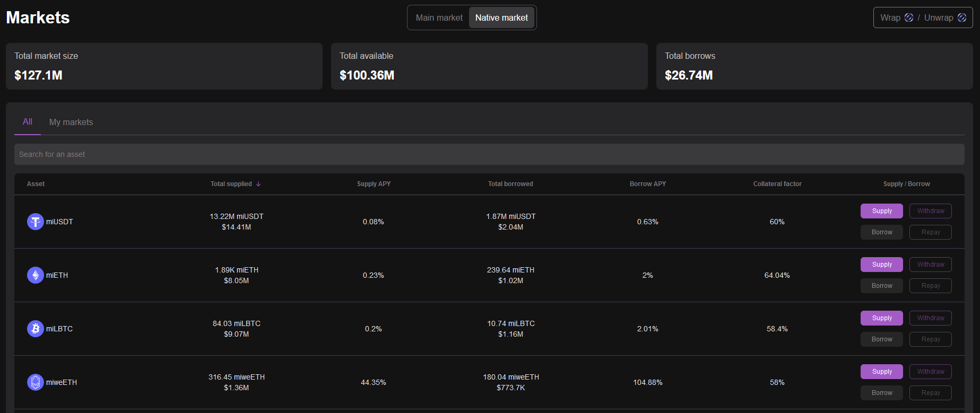Supply to the miUSDT market
This screenshot has width=980, height=413.
881,211
